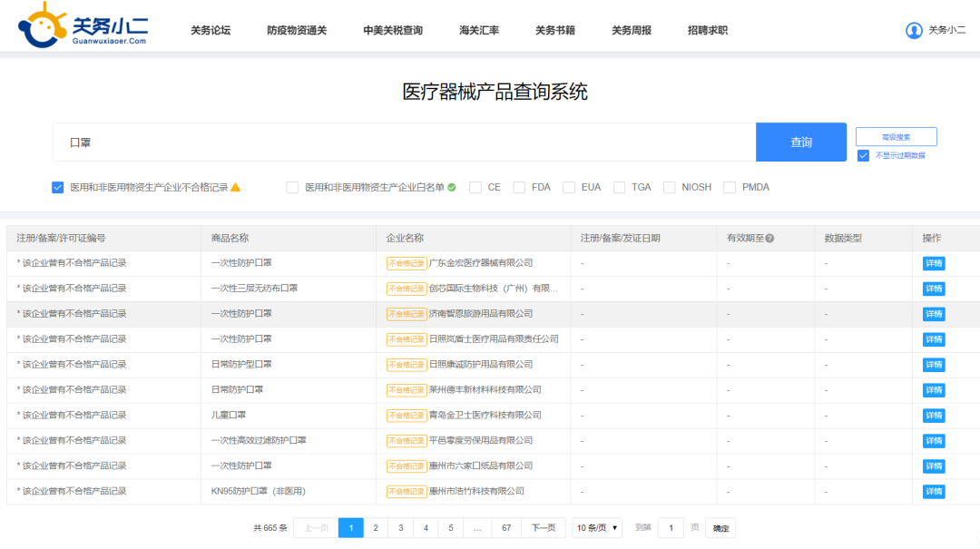
Task: Click the 关务小二 username text
Action: 946,30
